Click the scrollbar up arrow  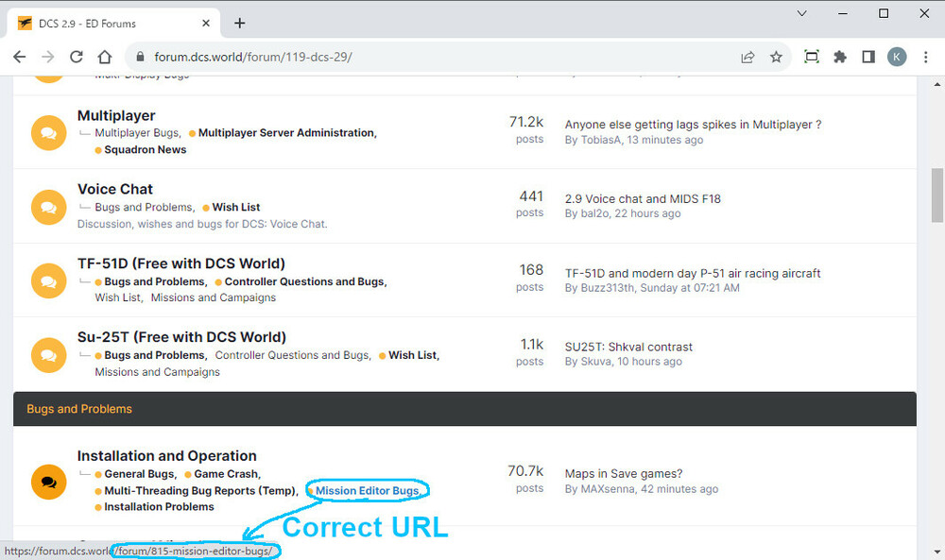937,84
